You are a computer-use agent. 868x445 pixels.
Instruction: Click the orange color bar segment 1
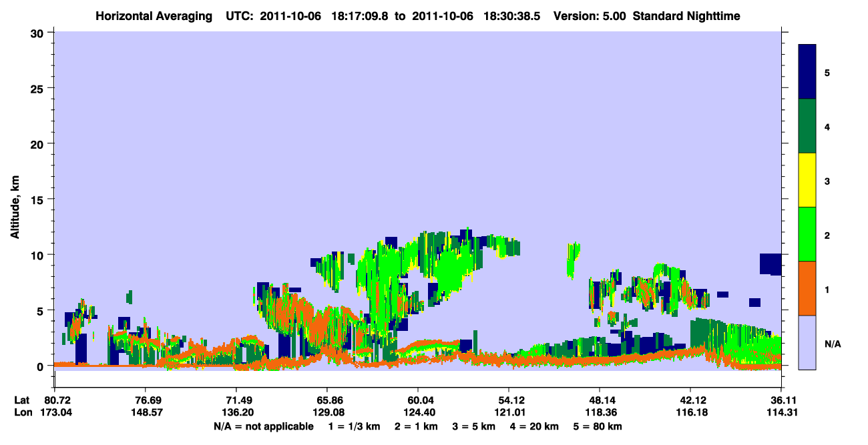coord(807,288)
